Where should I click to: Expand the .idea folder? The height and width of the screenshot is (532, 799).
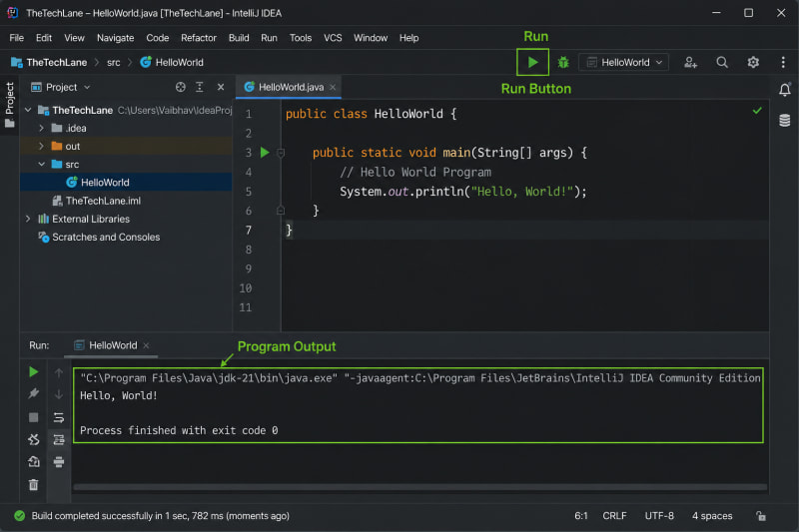(x=41, y=129)
